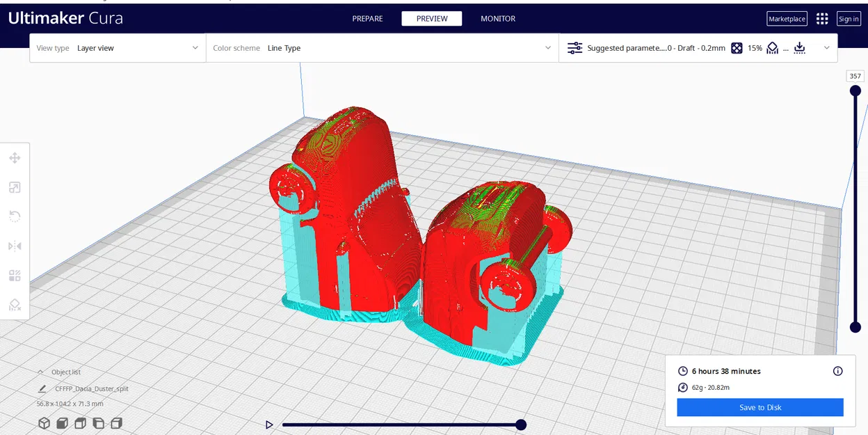
Task: Switch camera to 3D perspective view
Action: tap(43, 423)
